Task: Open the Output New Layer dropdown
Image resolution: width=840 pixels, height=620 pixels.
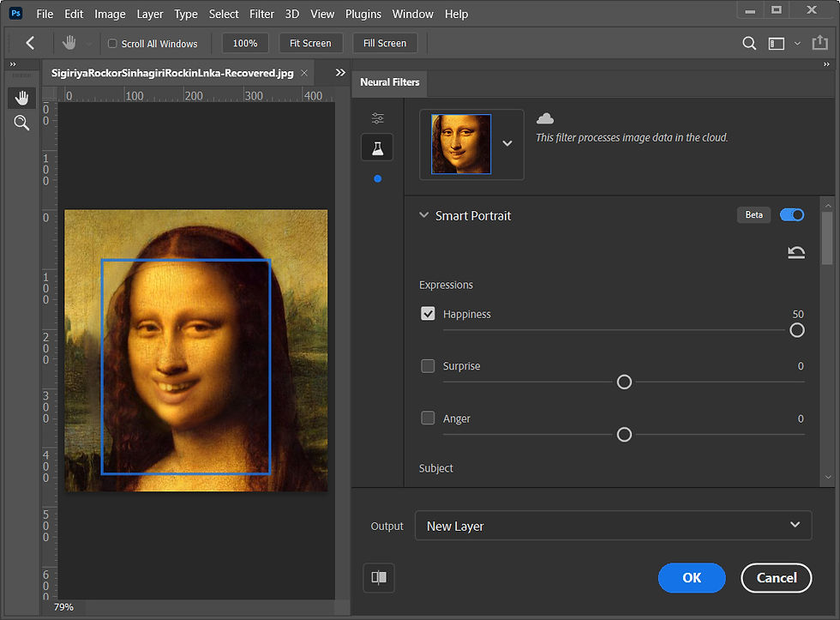Action: [x=613, y=526]
